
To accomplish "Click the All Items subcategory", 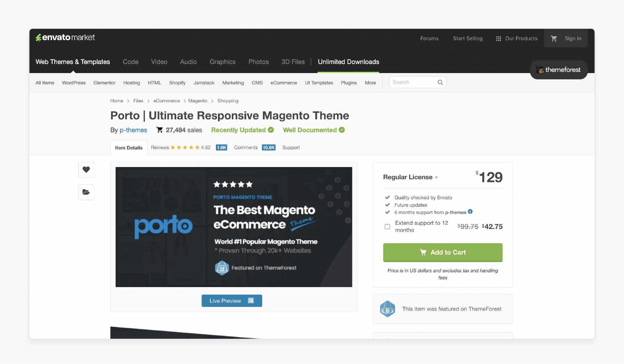I will click(45, 83).
